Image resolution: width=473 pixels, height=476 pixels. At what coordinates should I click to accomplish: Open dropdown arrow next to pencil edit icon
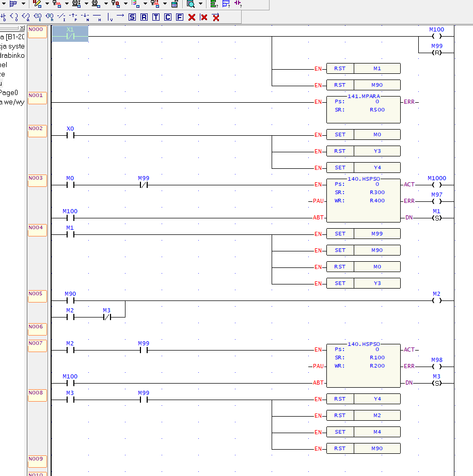pyautogui.click(x=47, y=4)
